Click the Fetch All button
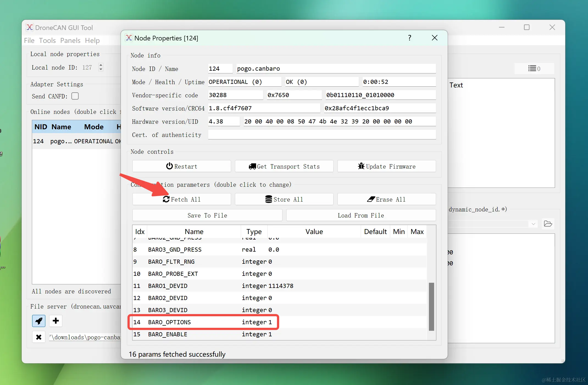This screenshot has width=588, height=385. pyautogui.click(x=182, y=199)
